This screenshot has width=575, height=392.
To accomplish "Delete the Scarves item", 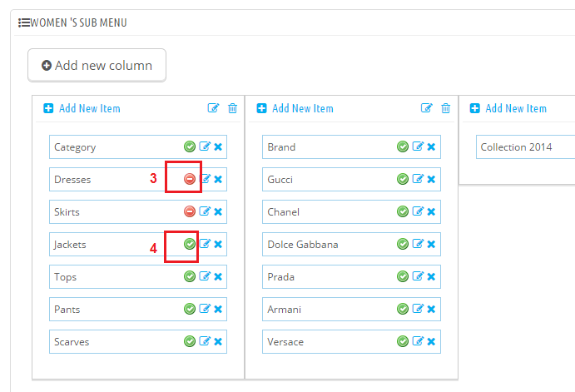I will coord(218,342).
